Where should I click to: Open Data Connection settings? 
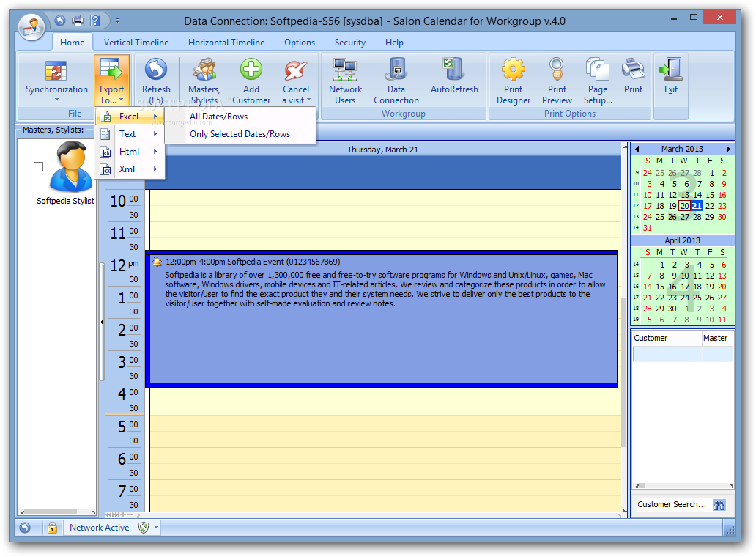point(396,80)
